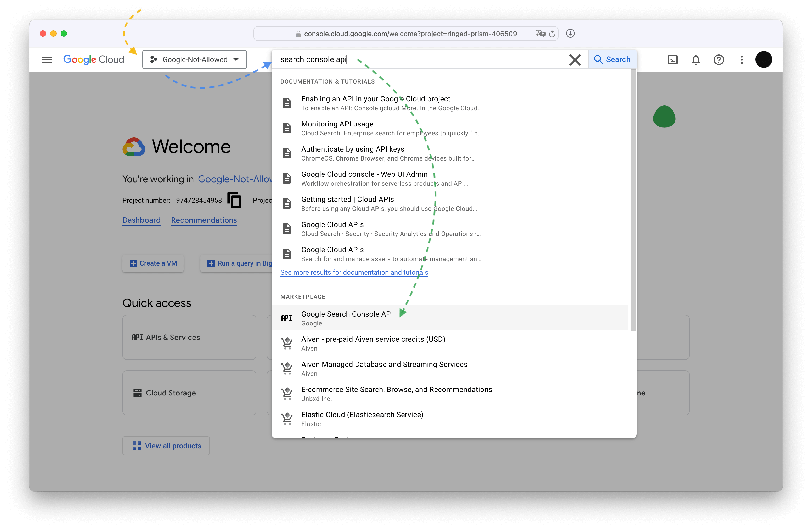Clear the search console api input field

575,59
